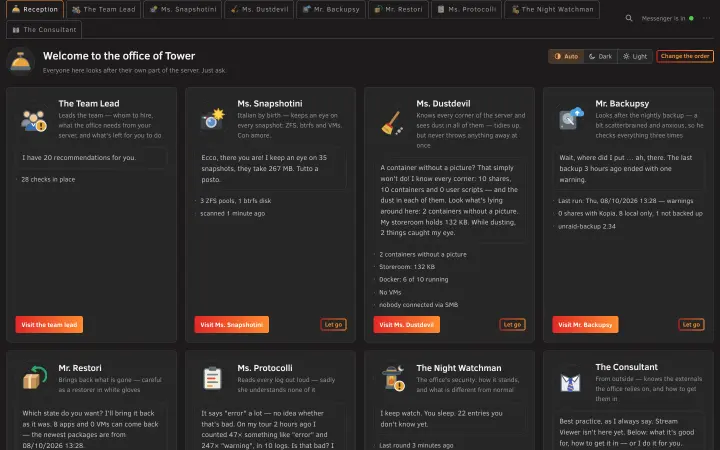720x450 pixels.
Task: Click Change the order button
Action: click(685, 56)
